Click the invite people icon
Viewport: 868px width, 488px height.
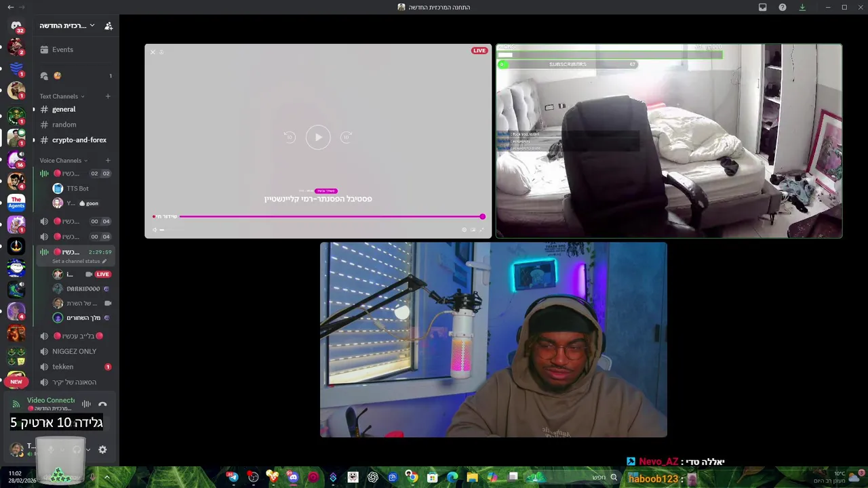pyautogui.click(x=108, y=26)
